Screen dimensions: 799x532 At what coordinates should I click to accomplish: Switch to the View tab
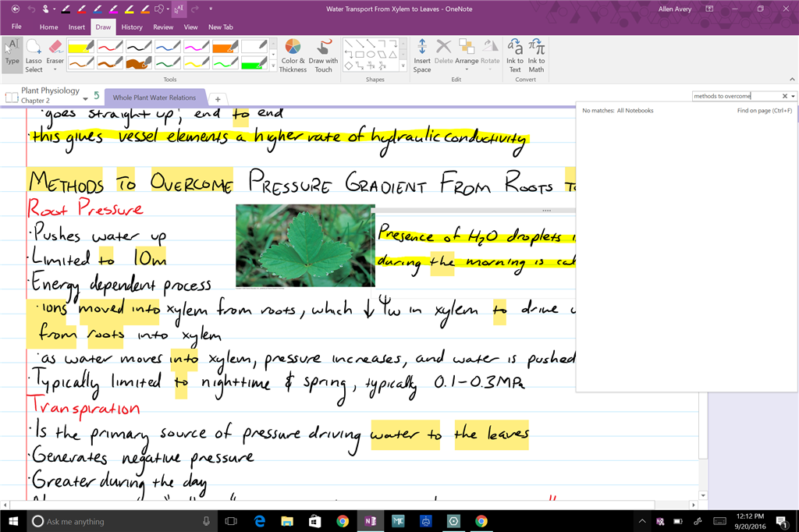point(190,27)
